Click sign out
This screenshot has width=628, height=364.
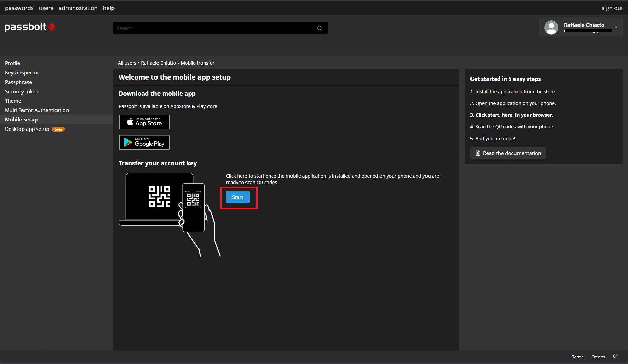pyautogui.click(x=612, y=8)
